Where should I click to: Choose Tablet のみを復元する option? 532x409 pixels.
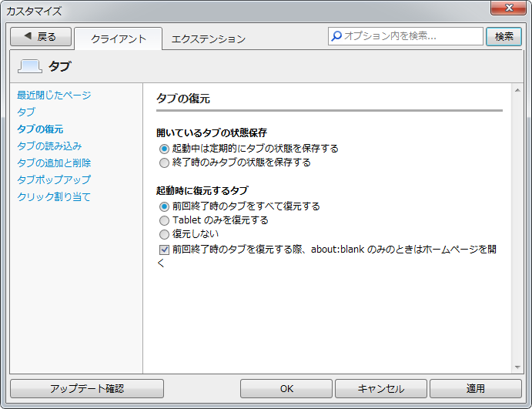[164, 220]
